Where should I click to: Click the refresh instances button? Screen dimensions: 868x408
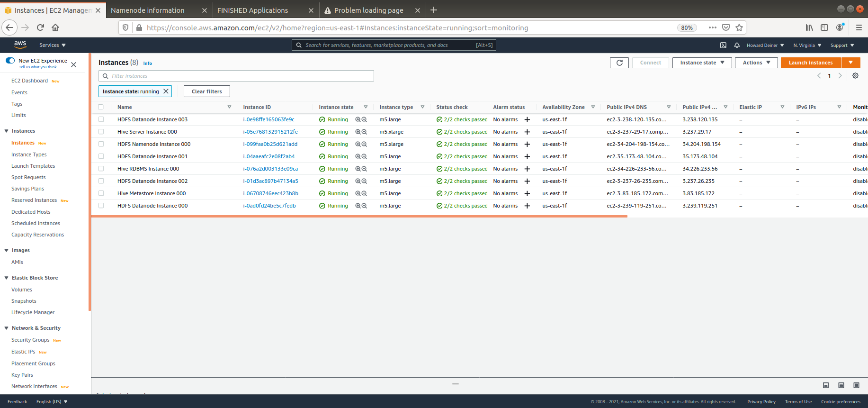pos(619,63)
